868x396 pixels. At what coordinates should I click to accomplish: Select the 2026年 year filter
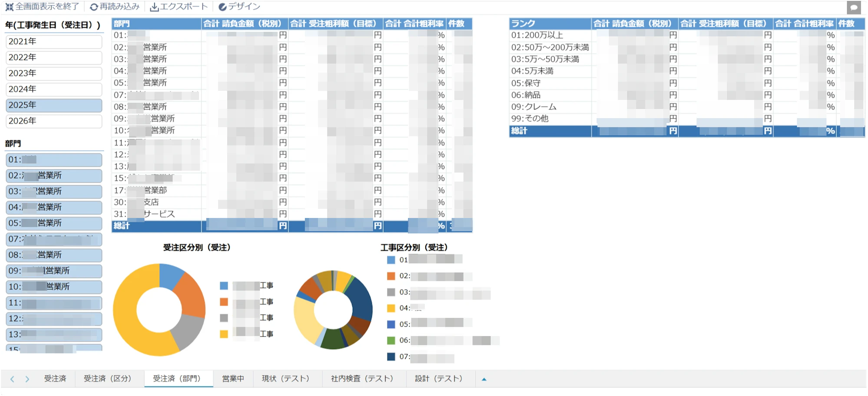pyautogui.click(x=54, y=121)
